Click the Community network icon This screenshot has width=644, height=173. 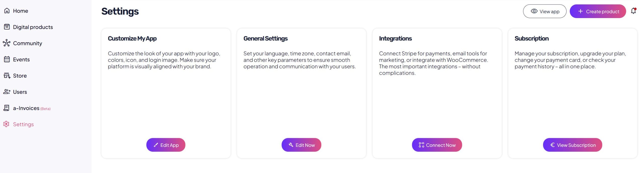coord(7,43)
